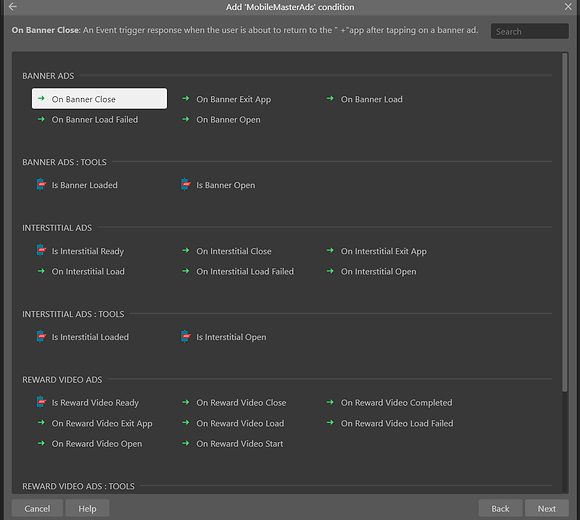The width and height of the screenshot is (580, 520).
Task: Pick the On Interstitial Load Failed condition
Action: [245, 271]
